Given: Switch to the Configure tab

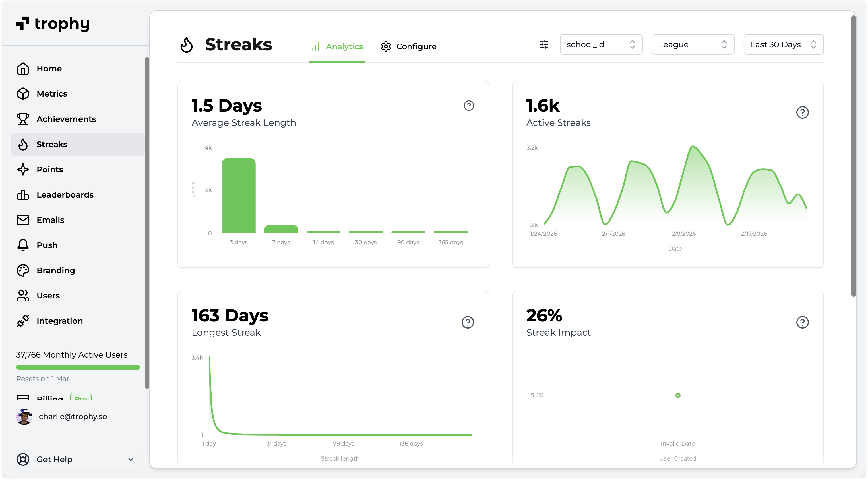Looking at the screenshot, I should click(408, 46).
